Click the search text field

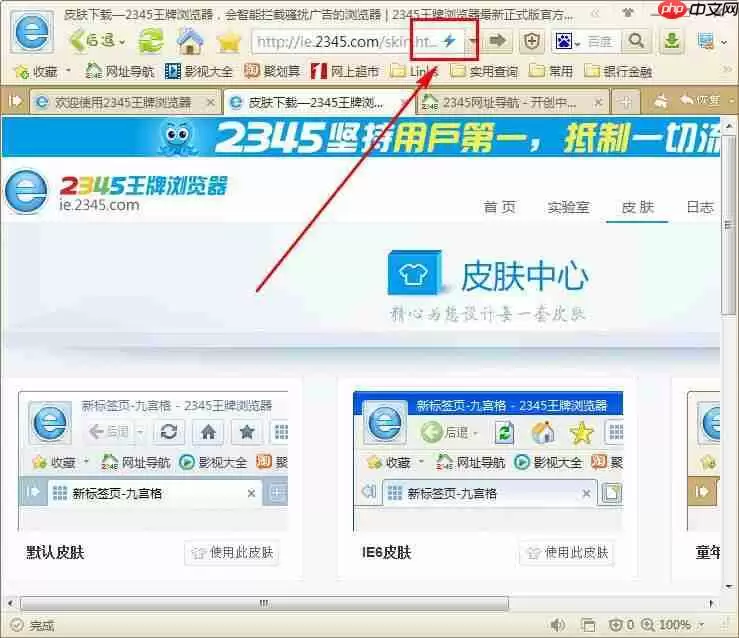[601, 42]
